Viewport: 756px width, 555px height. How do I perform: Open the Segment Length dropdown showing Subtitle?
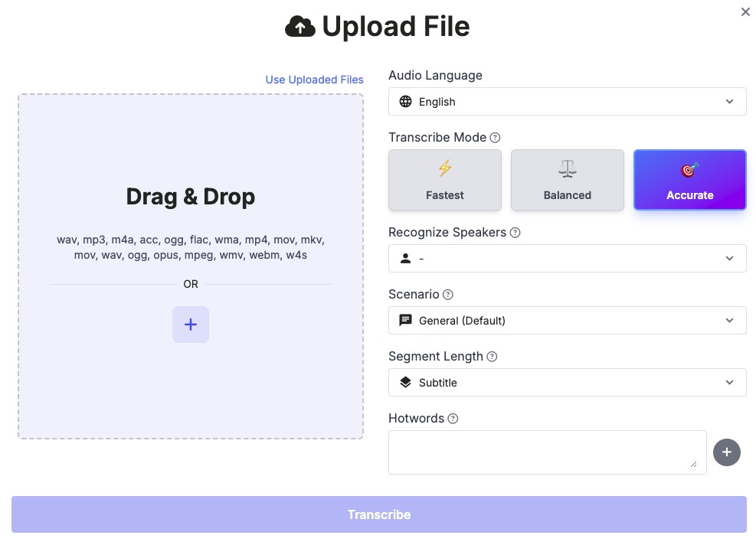point(567,382)
